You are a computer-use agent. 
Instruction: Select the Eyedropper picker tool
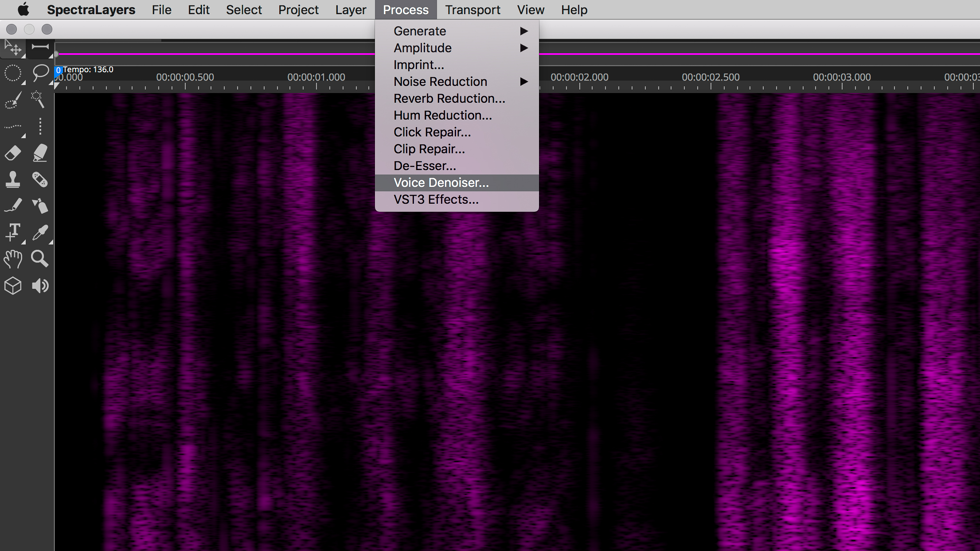[x=40, y=232]
